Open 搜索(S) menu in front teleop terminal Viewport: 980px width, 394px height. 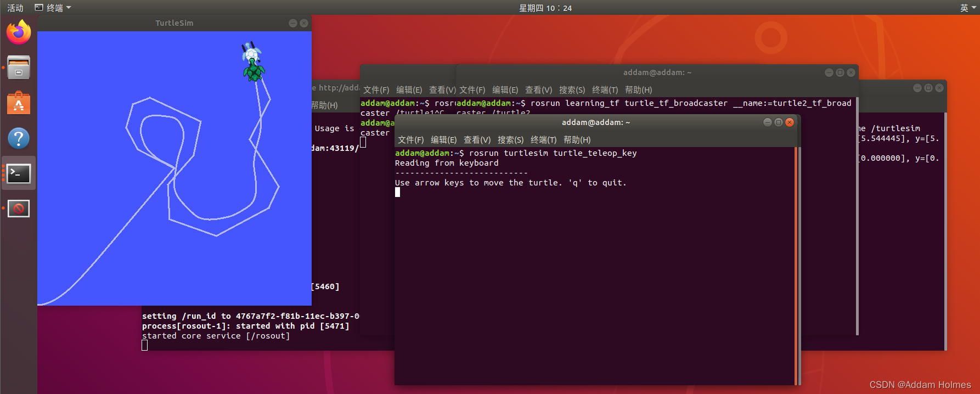click(511, 140)
